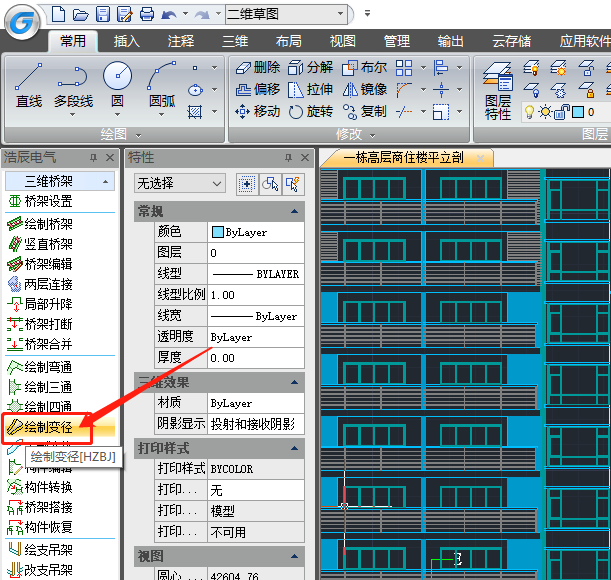This screenshot has height=580, width=611.
Task: Choose the 圆 (Circle) tool
Action: (117, 86)
